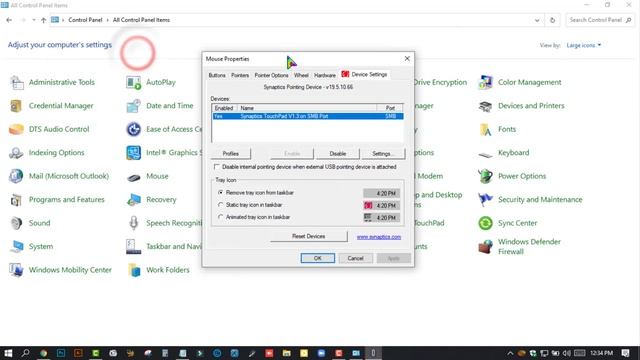
Task: Go back using the Back arrow
Action: click(x=9, y=20)
